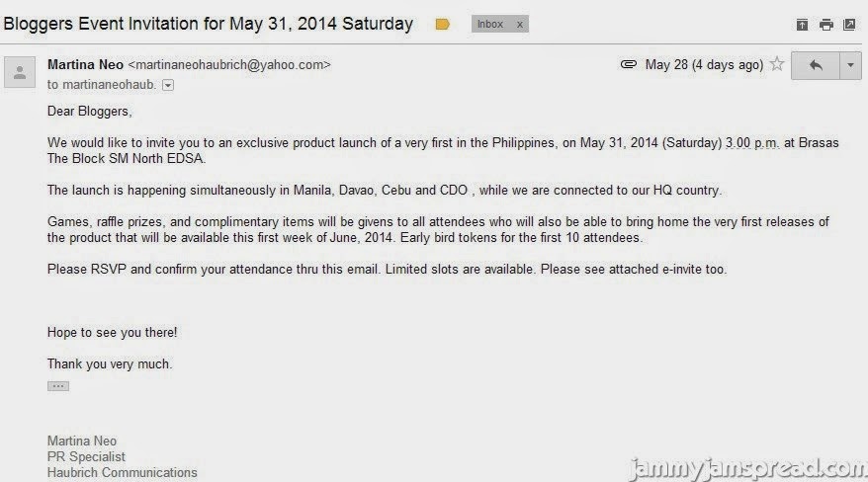Click the paperclip attachment icon

click(628, 65)
